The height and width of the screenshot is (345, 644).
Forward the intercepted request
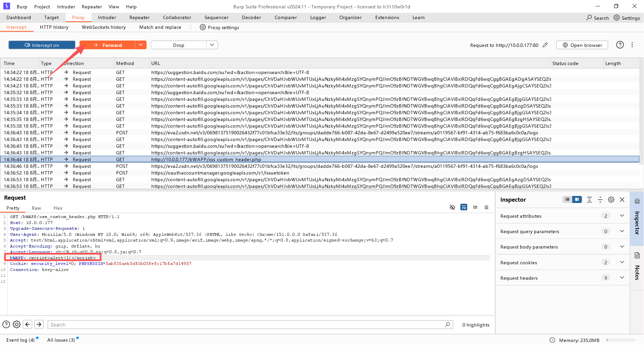(x=107, y=45)
